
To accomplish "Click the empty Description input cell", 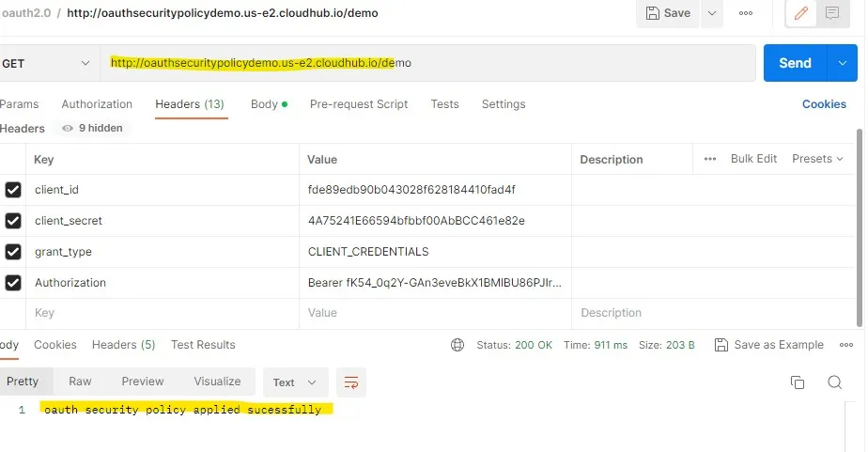I will pos(712,313).
